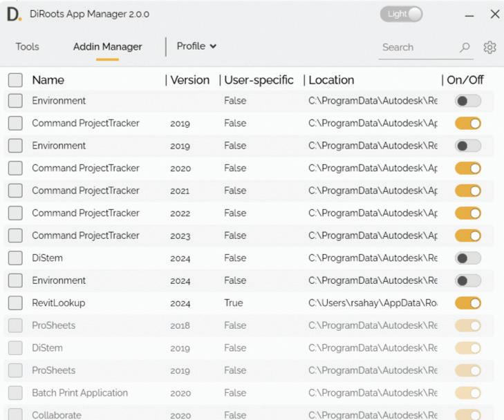Check the DiStem 2024 checkbox
The width and height of the screenshot is (504, 420).
click(x=15, y=258)
